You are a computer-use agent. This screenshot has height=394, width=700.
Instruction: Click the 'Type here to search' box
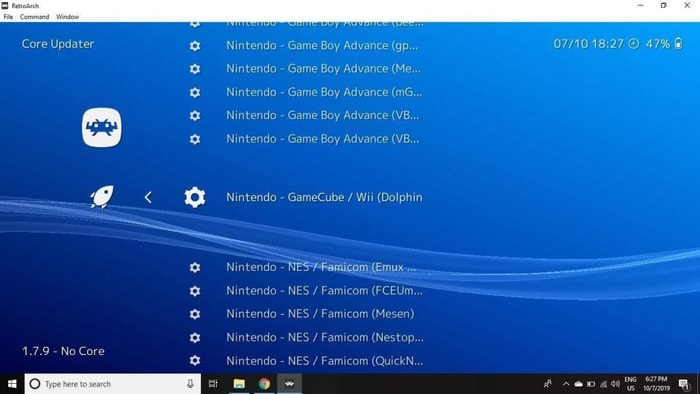click(x=112, y=384)
